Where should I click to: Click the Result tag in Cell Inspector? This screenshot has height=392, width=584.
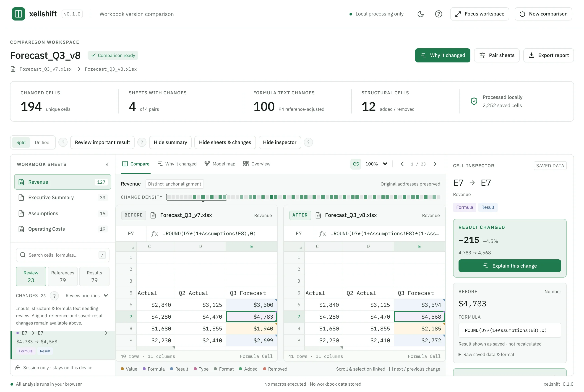click(x=488, y=207)
